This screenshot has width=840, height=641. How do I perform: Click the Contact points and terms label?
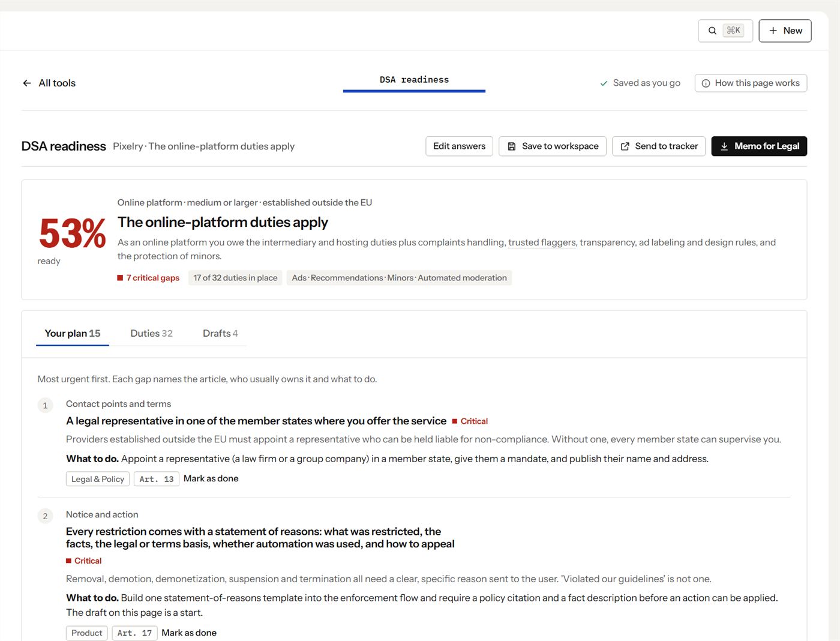pyautogui.click(x=118, y=404)
